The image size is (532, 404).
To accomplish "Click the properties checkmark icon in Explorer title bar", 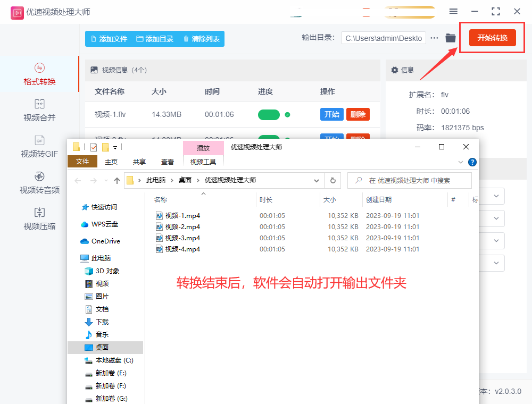I will point(94,147).
